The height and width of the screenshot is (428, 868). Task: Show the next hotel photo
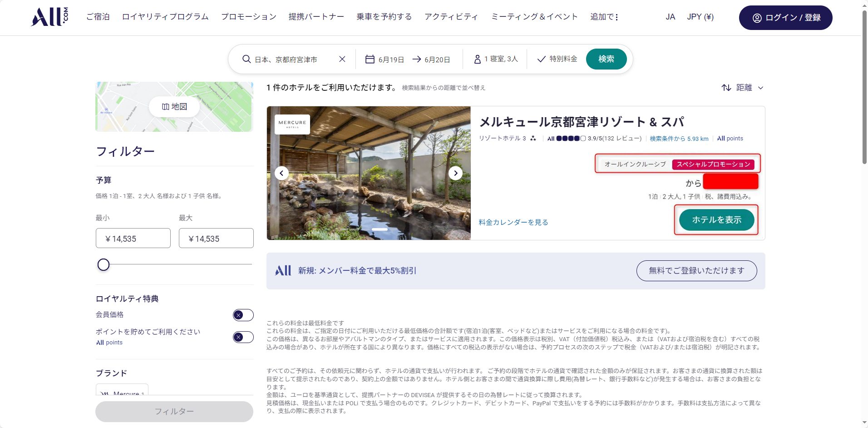(x=455, y=173)
